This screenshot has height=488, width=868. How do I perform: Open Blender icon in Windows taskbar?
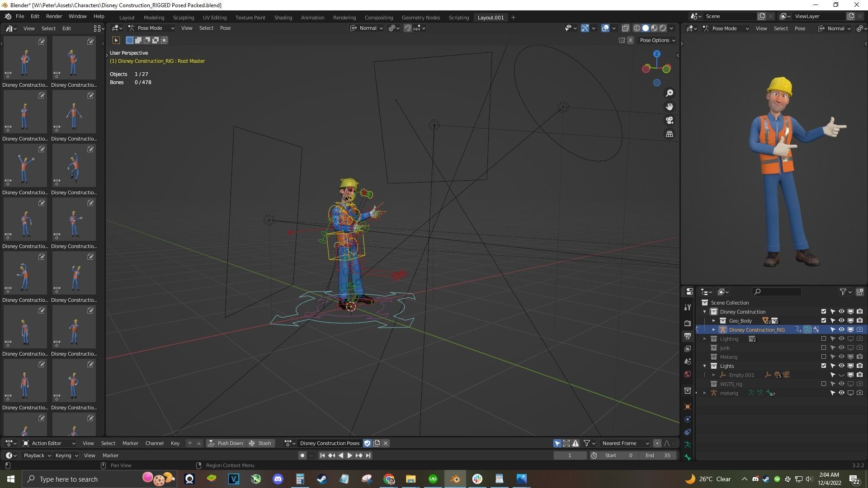(455, 479)
